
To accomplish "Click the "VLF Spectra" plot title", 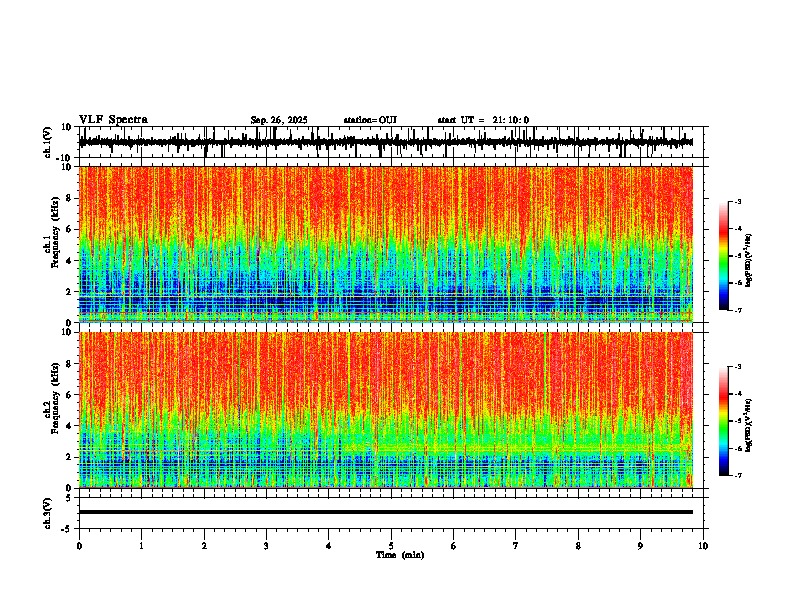I will pyautogui.click(x=113, y=120).
